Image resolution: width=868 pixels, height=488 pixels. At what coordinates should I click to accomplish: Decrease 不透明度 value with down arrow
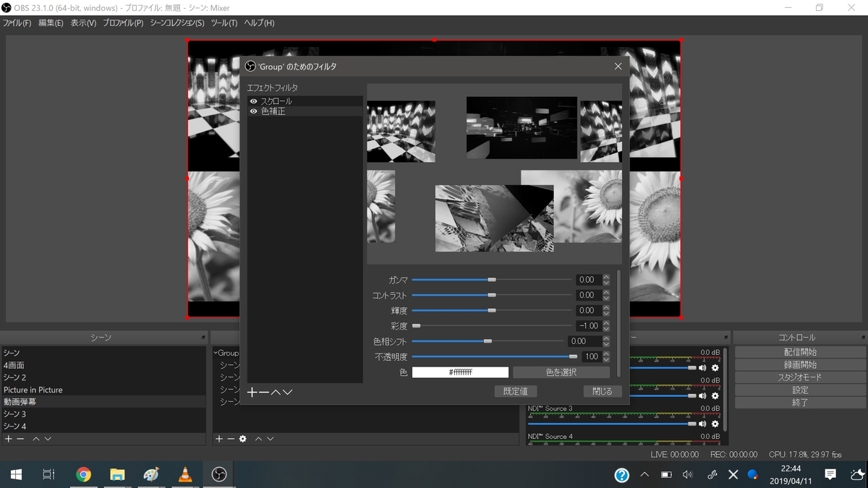[x=606, y=359]
